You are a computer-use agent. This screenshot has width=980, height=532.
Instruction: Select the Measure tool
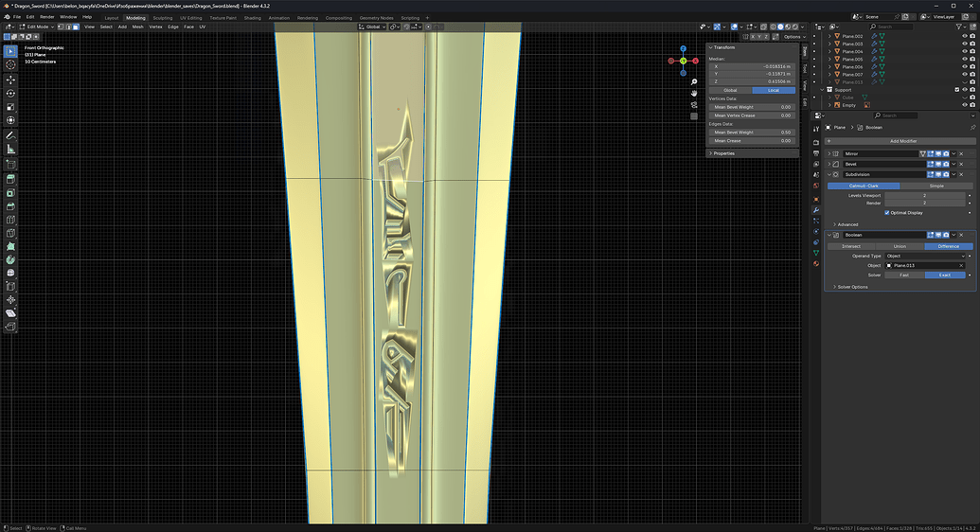pyautogui.click(x=10, y=149)
